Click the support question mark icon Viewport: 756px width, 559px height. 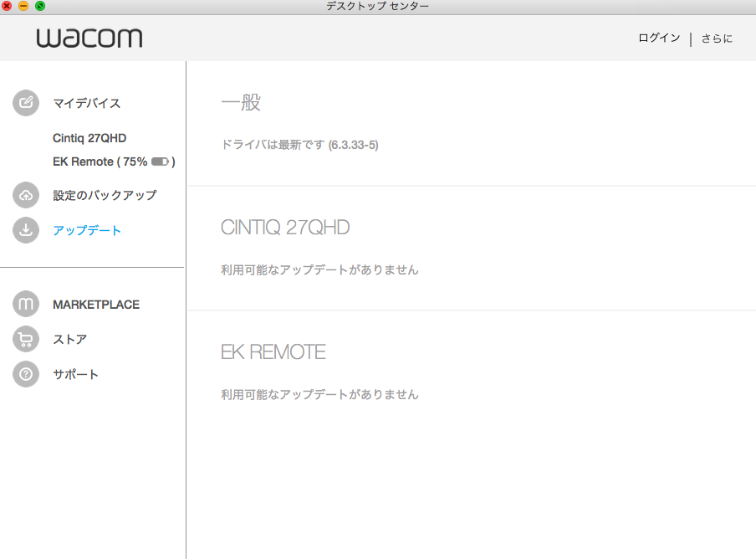26,374
